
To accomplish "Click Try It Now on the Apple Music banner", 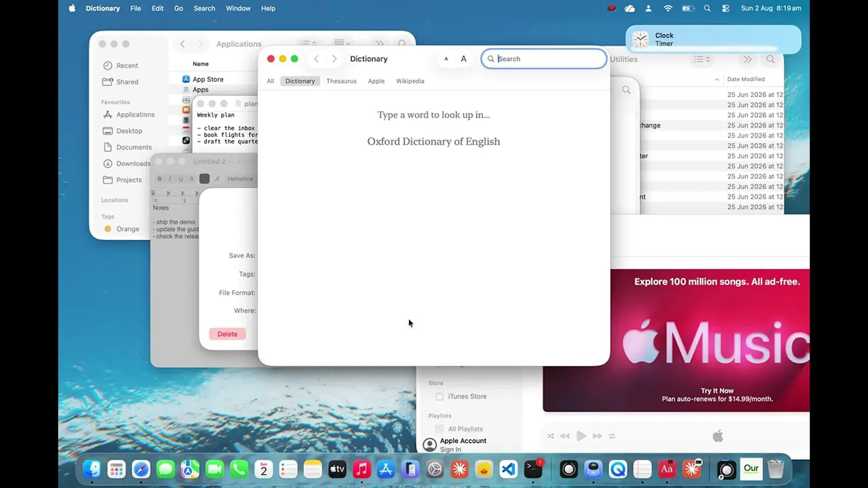I will 717,391.
